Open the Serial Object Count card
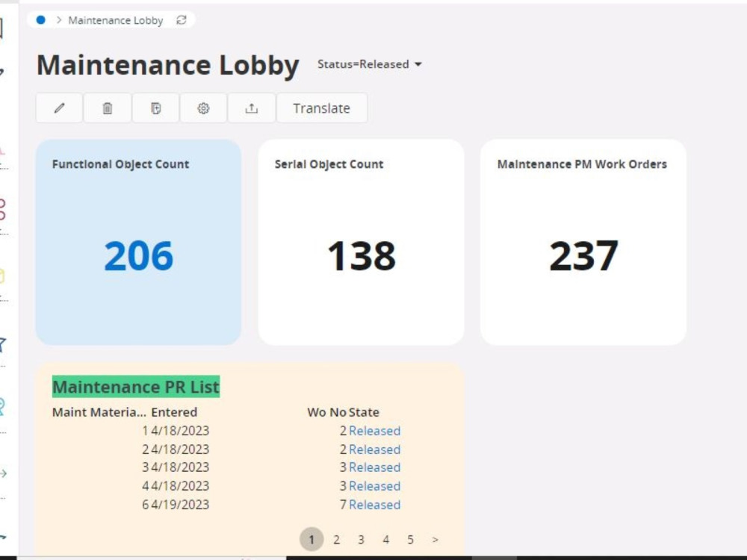 click(361, 242)
